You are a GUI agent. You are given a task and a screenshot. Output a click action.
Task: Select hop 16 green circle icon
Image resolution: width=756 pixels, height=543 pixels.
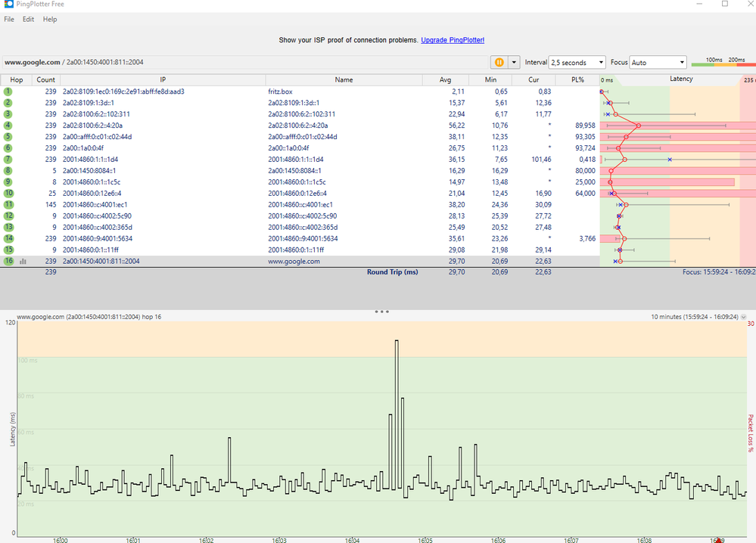click(x=8, y=261)
